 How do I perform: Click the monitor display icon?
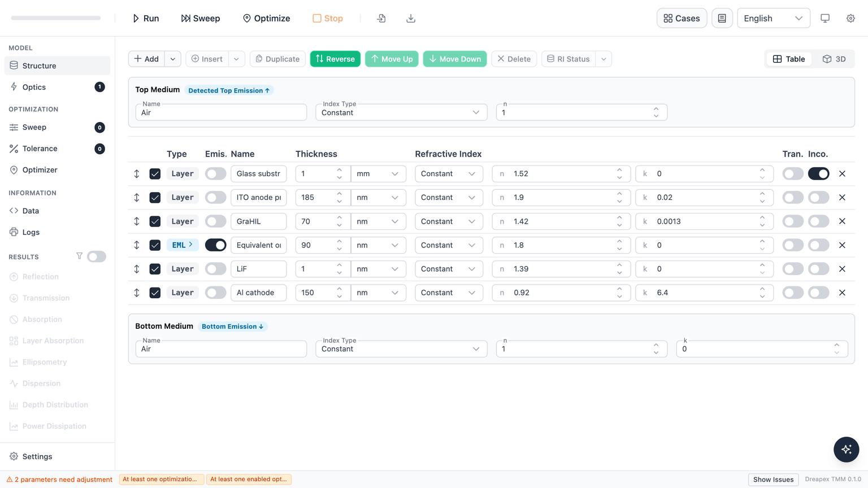[x=825, y=19]
